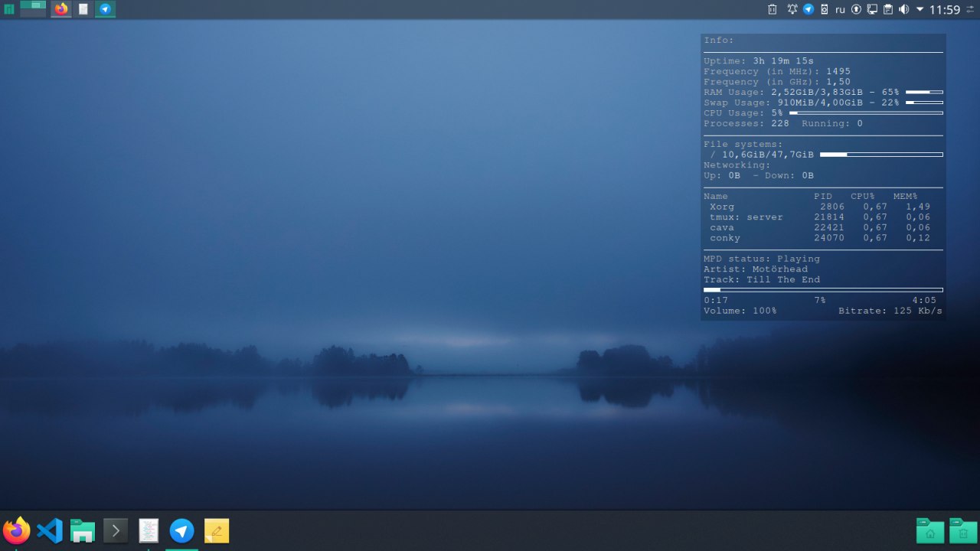Click the "Uptime: 3h 19m 15s" line
980x551 pixels.
(x=759, y=61)
